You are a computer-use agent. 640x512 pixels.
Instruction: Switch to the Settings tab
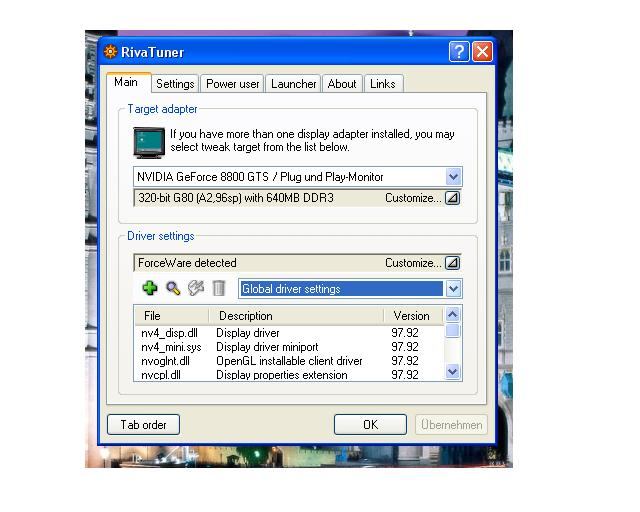point(175,84)
